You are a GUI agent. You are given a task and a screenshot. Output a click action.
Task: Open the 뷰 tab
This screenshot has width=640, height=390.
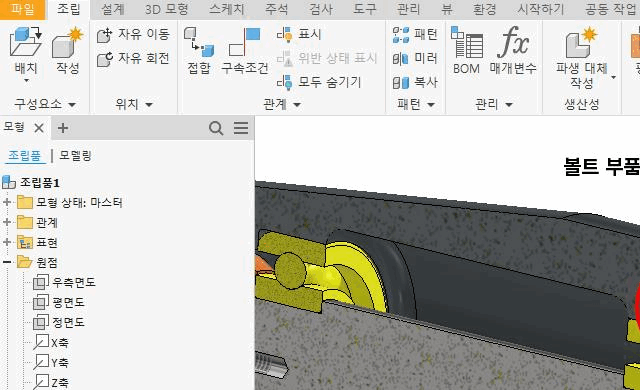[447, 9]
